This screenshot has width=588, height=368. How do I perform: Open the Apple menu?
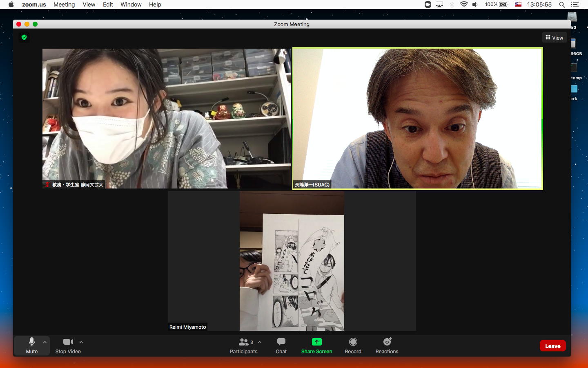pyautogui.click(x=11, y=4)
